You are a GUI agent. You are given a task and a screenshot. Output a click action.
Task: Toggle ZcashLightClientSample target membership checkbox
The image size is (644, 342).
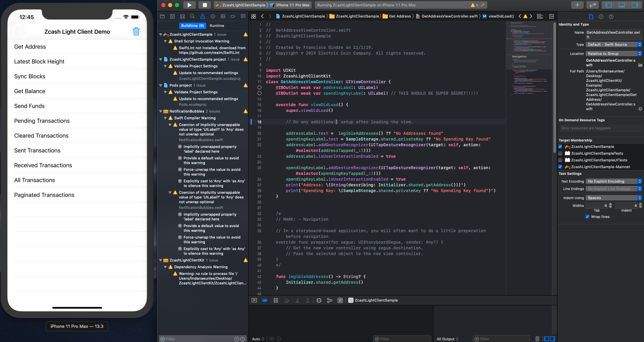(560, 147)
